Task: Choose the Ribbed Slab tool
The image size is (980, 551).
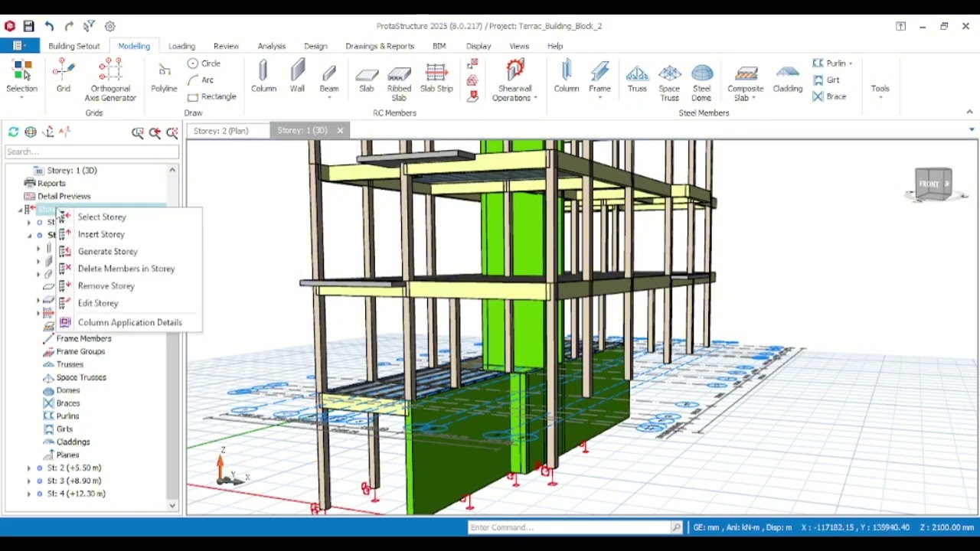Action: click(399, 81)
